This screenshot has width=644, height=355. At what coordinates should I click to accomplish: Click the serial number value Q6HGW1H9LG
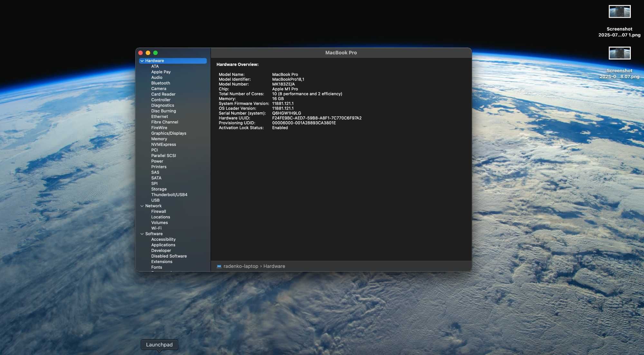coord(287,114)
